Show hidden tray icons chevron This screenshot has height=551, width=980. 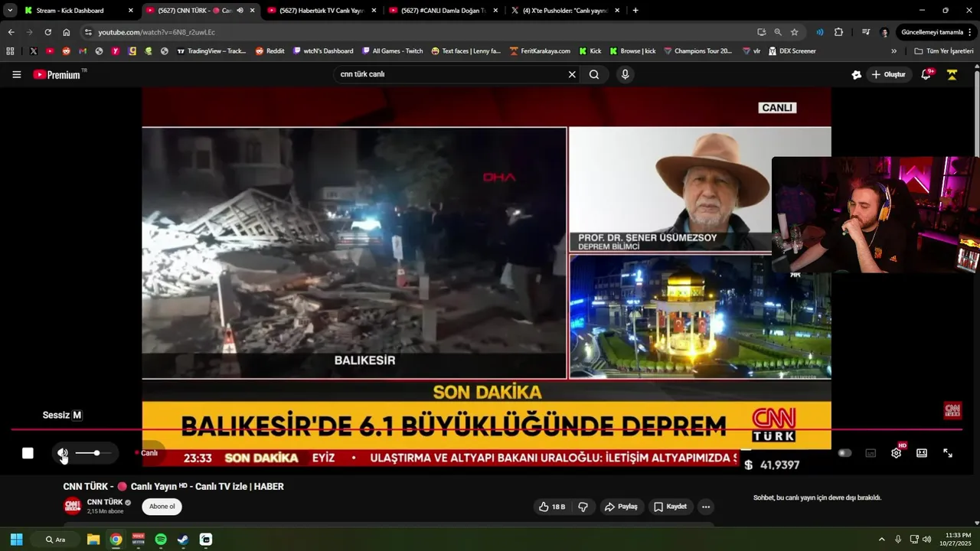[881, 540]
